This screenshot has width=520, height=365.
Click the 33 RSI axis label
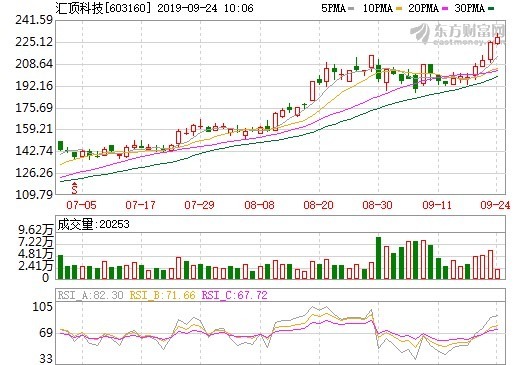pos(46,359)
